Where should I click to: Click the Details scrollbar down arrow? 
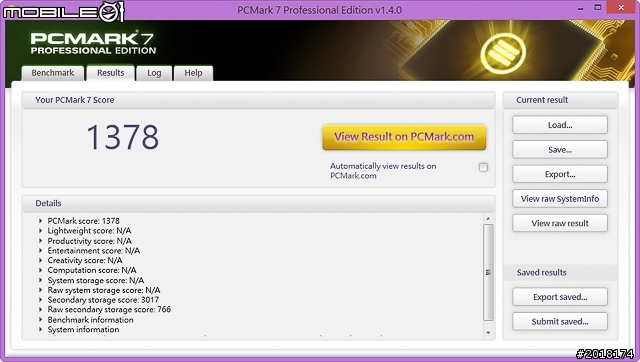pyautogui.click(x=488, y=333)
